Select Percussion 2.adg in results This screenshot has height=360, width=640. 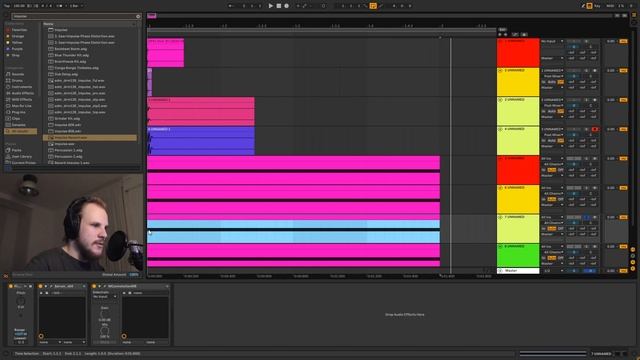tap(68, 157)
